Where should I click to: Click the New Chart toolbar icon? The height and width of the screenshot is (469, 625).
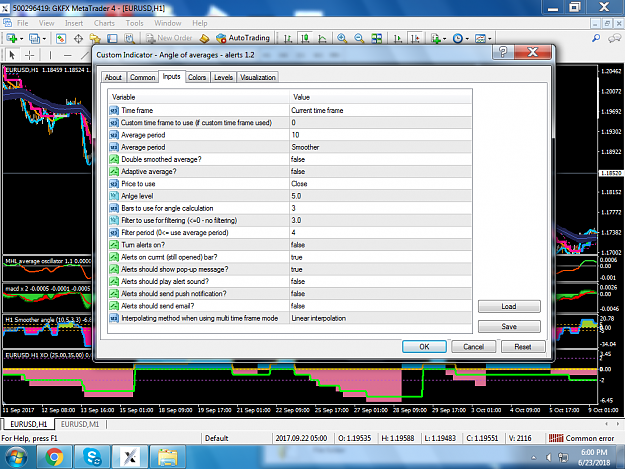(x=12, y=38)
